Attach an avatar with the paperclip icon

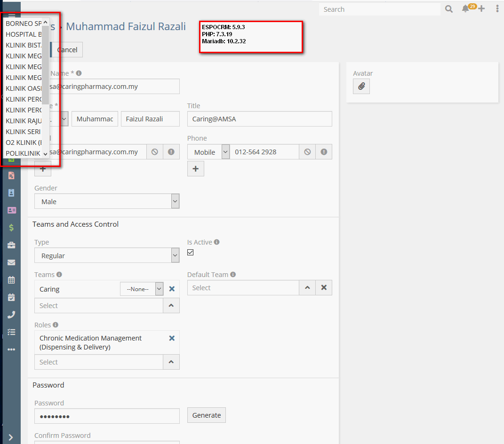click(361, 86)
